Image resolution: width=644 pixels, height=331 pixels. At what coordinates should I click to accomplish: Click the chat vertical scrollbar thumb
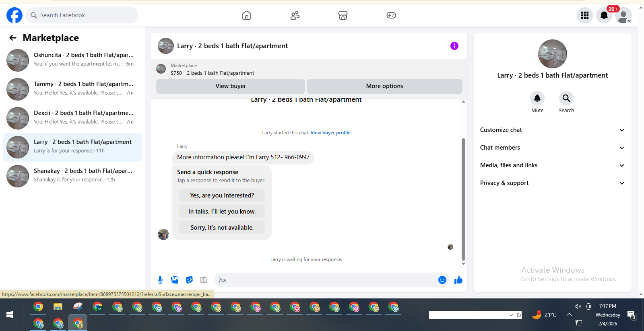[x=463, y=199]
